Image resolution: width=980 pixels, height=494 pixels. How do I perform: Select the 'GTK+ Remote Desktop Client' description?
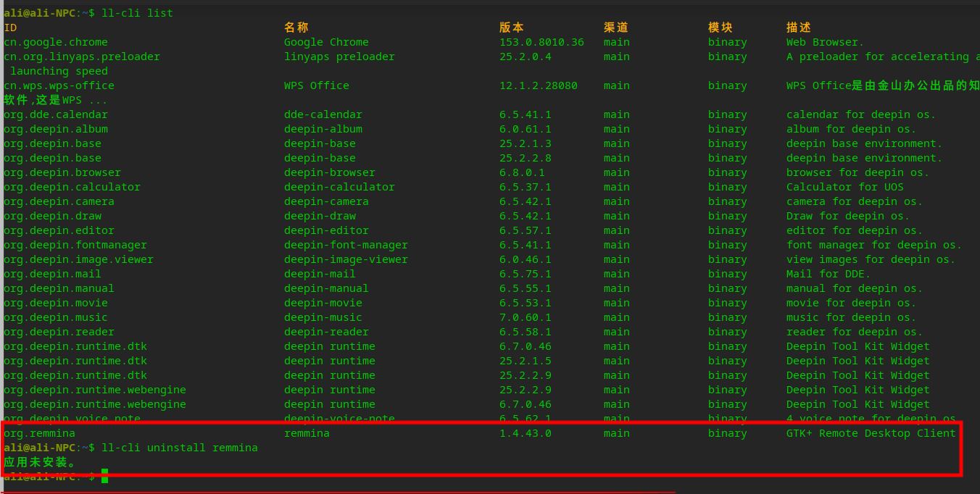pos(871,433)
